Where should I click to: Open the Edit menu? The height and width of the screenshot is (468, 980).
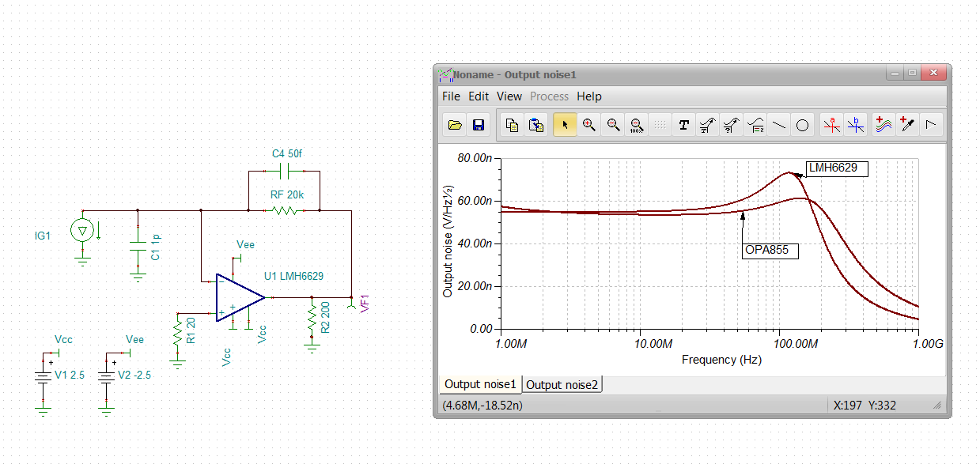[x=479, y=96]
